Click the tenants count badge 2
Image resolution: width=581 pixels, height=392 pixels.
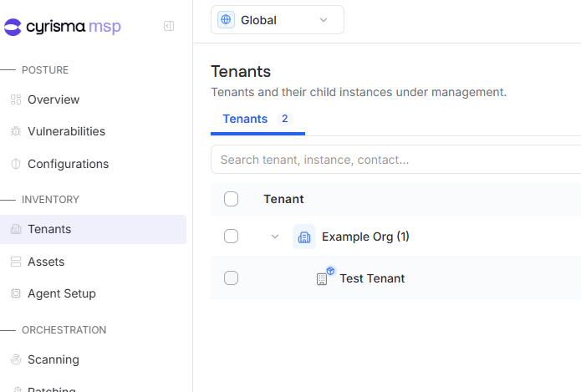pyautogui.click(x=284, y=119)
